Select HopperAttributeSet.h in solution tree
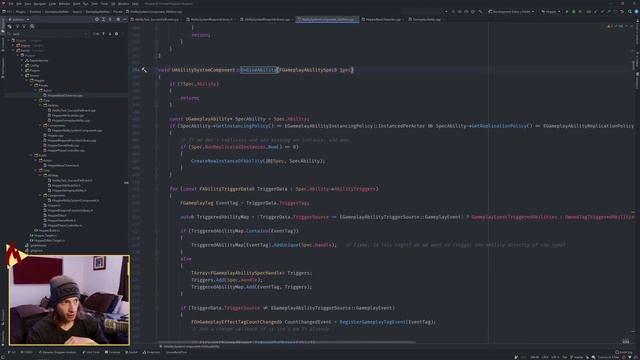Viewport: 640px width, 360px height. pyautogui.click(x=65, y=185)
